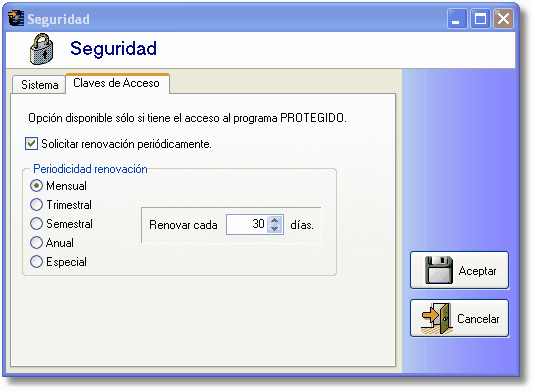Screen dimensions: 534x391
Task: Open the Claves de Acceso tab
Action: pos(117,83)
